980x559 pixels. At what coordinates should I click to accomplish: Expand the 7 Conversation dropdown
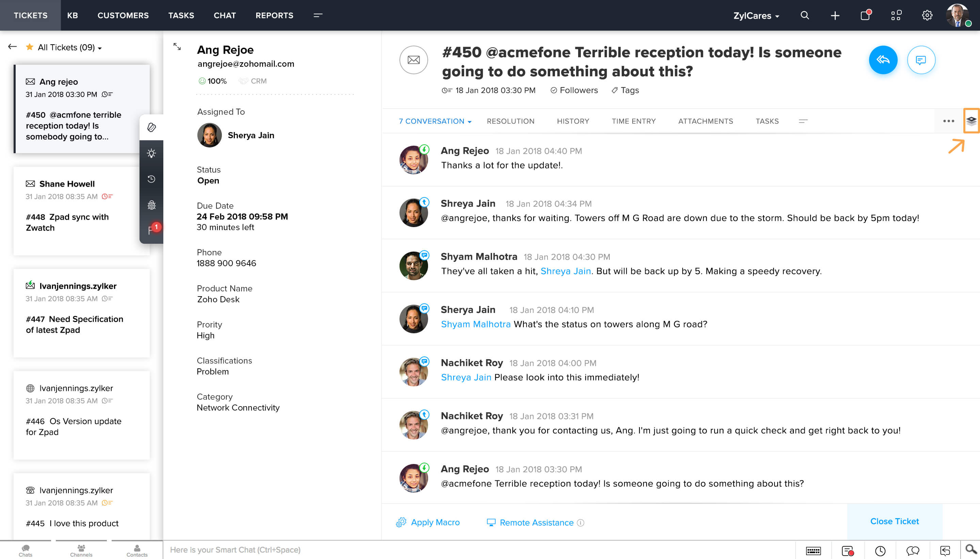(435, 121)
